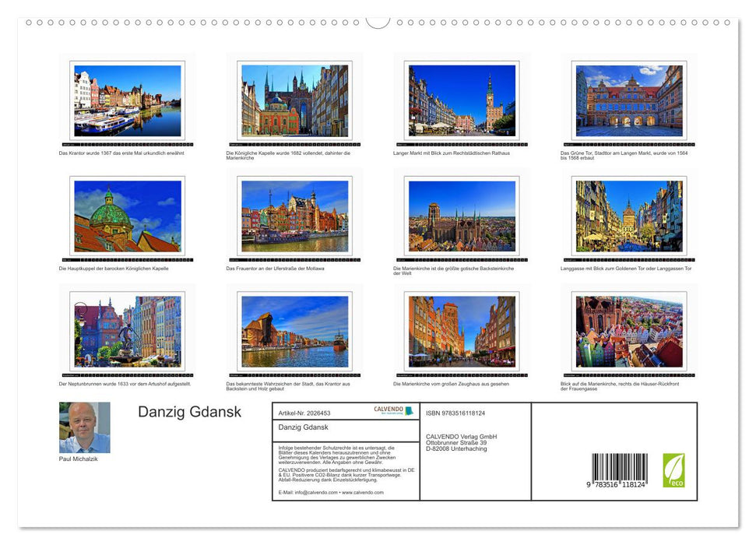Image resolution: width=756 pixels, height=545 pixels.
Task: Select the Neptunbrunnen fountain thumbnail
Action: tap(125, 331)
